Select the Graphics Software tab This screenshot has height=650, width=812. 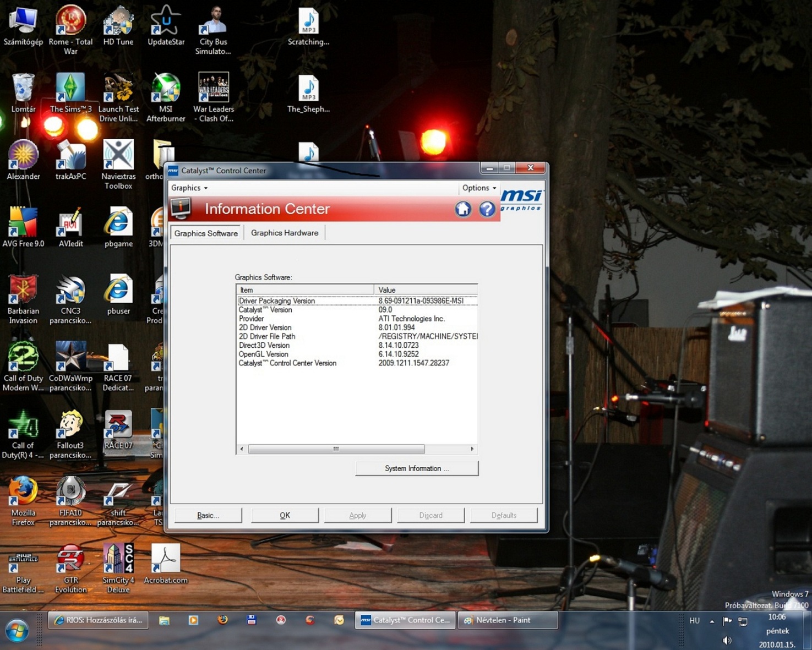coord(206,233)
